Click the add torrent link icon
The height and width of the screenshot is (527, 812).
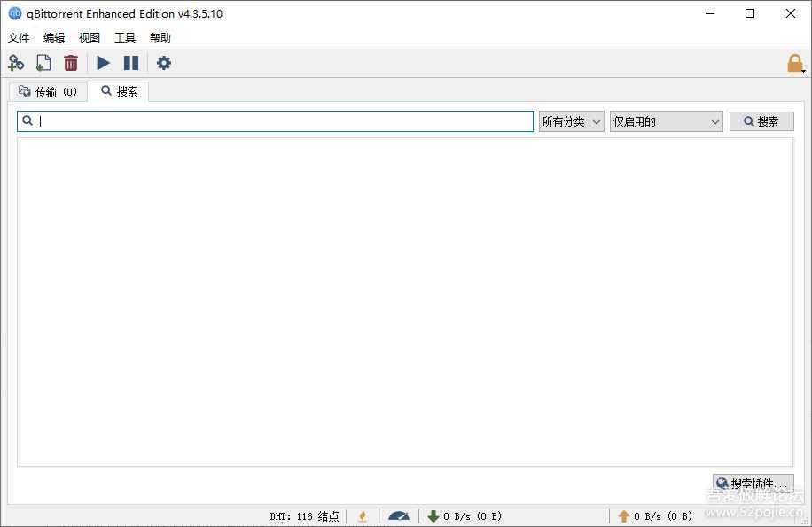tap(16, 63)
